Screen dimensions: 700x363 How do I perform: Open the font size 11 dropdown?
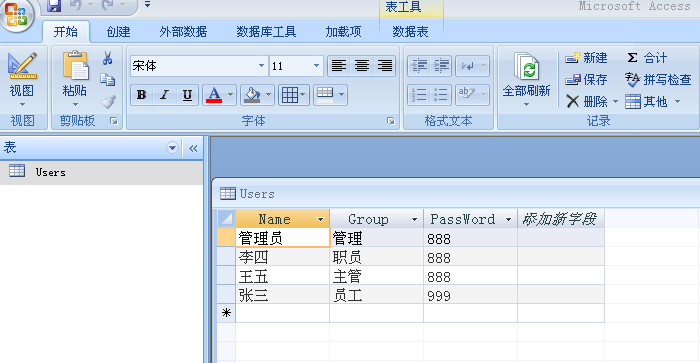pos(316,66)
